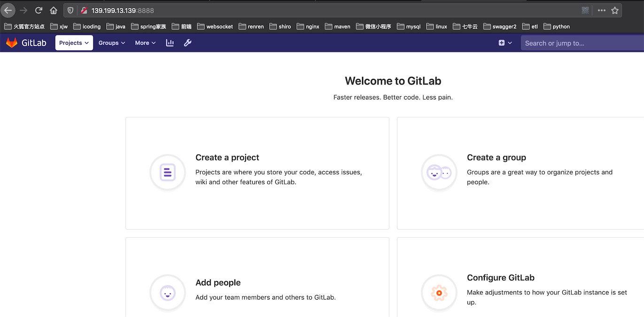
Task: Bookmark this page with the star icon
Action: (x=615, y=10)
